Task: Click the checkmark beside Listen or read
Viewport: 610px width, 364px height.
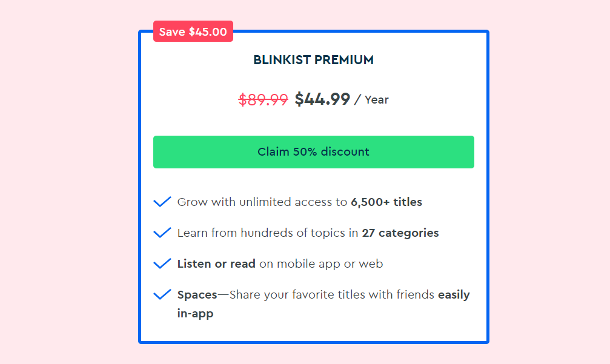Action: [162, 263]
